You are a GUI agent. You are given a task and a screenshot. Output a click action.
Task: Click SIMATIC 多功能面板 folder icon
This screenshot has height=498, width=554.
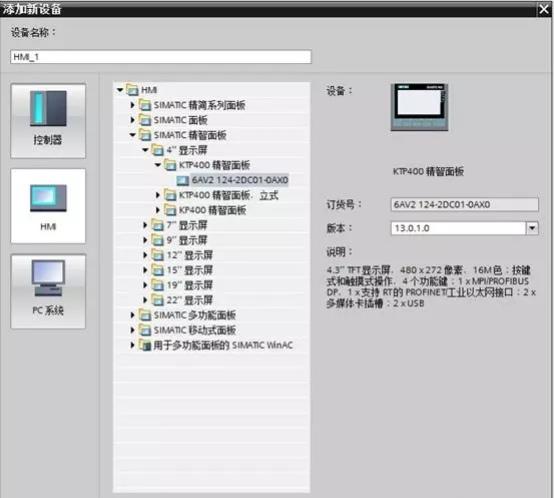point(145,315)
